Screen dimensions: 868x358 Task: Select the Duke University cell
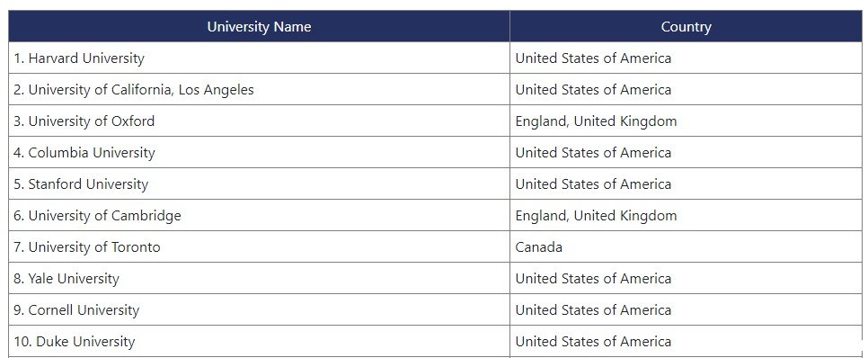pyautogui.click(x=259, y=342)
